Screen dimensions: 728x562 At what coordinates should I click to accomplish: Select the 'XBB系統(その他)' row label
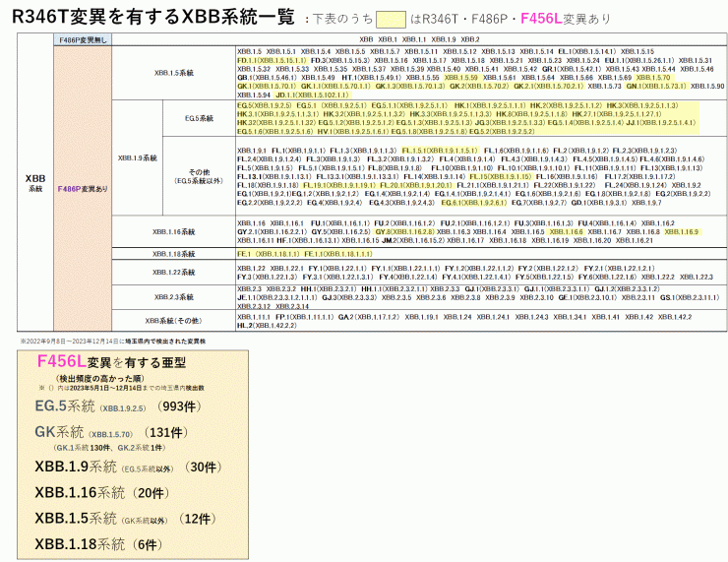click(x=174, y=320)
